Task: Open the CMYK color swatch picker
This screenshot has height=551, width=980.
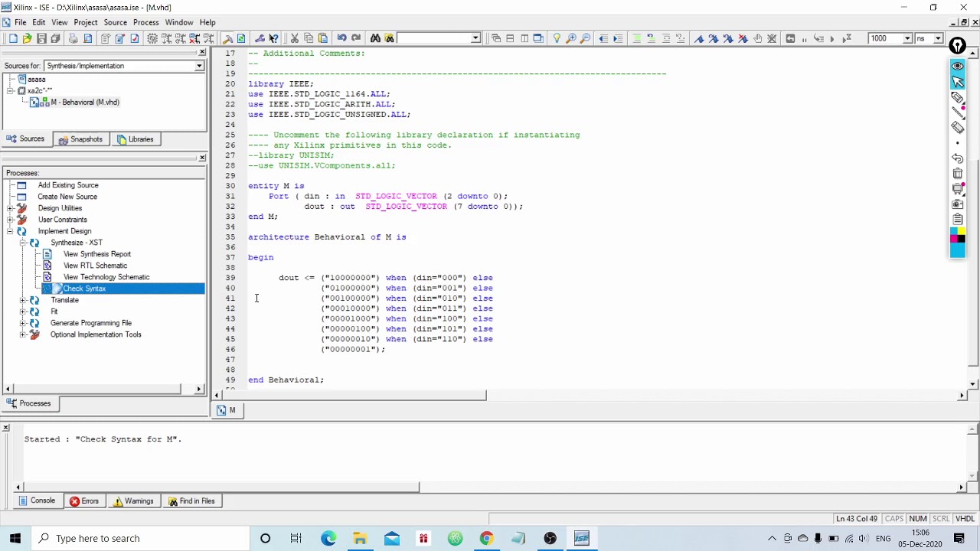Action: [958, 235]
